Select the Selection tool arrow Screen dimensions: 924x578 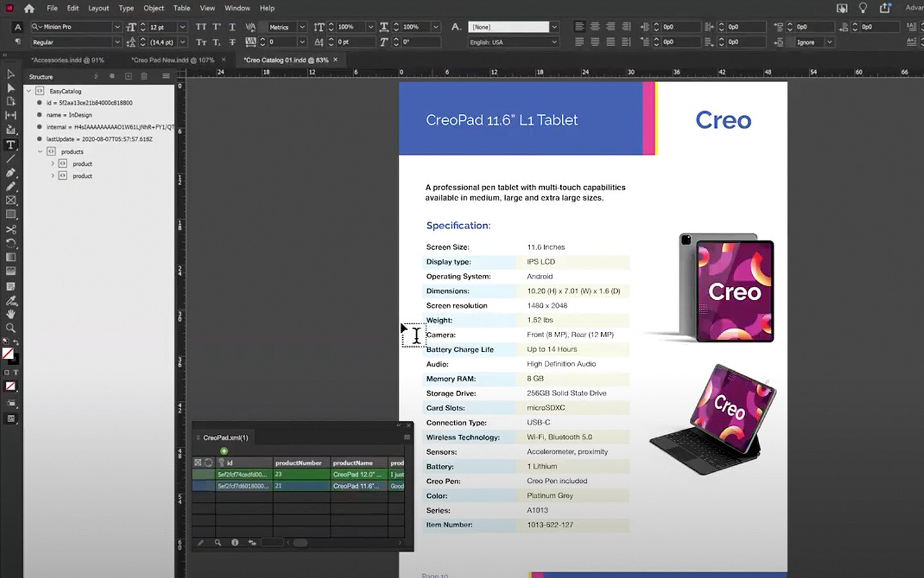click(10, 74)
